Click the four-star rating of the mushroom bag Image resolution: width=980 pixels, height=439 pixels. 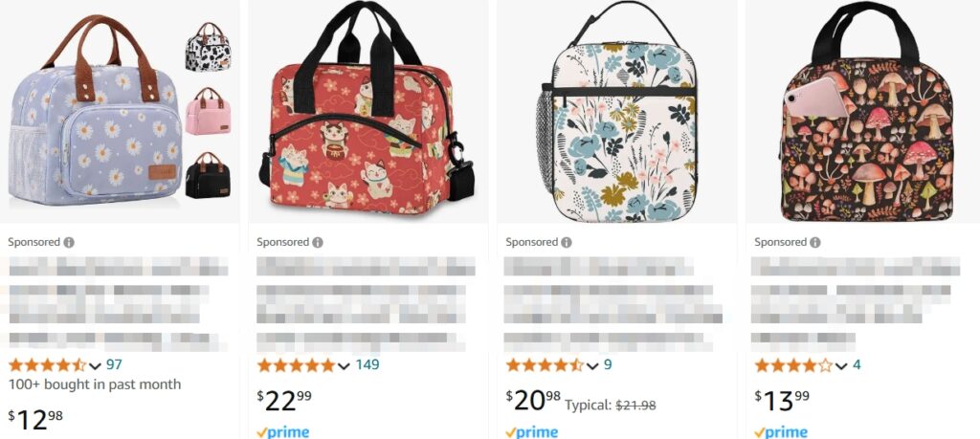point(793,365)
